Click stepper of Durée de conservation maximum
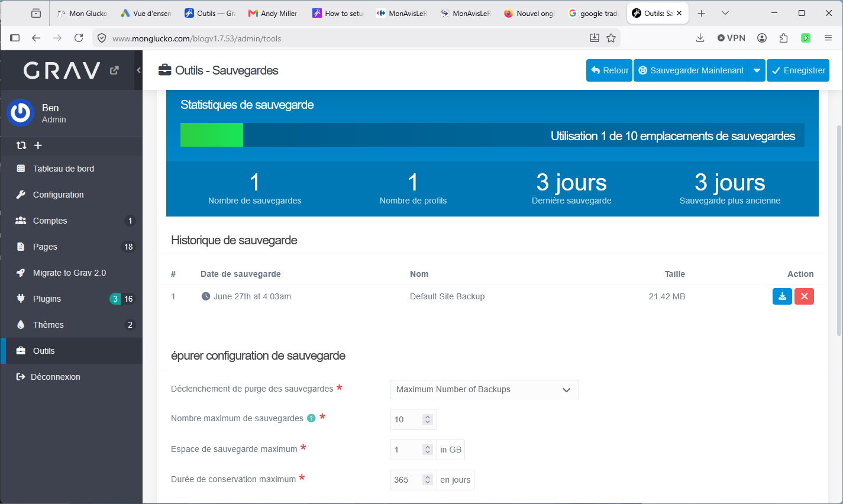The height and width of the screenshot is (504, 843). click(x=428, y=480)
